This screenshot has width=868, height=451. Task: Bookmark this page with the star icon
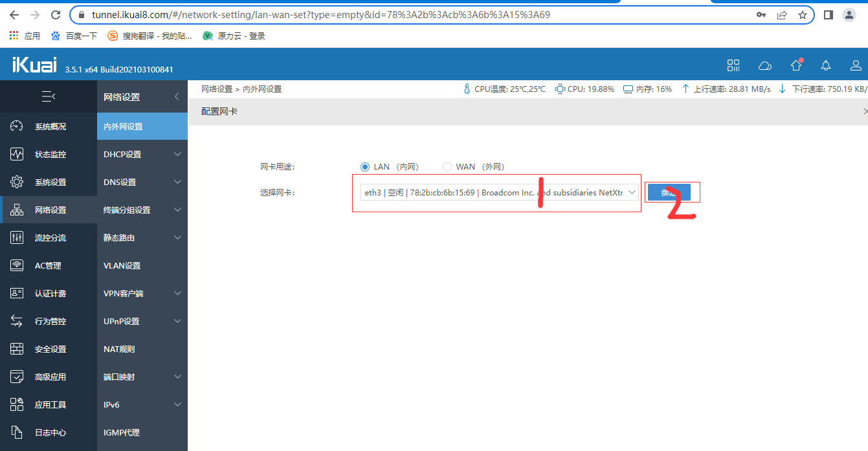[803, 14]
